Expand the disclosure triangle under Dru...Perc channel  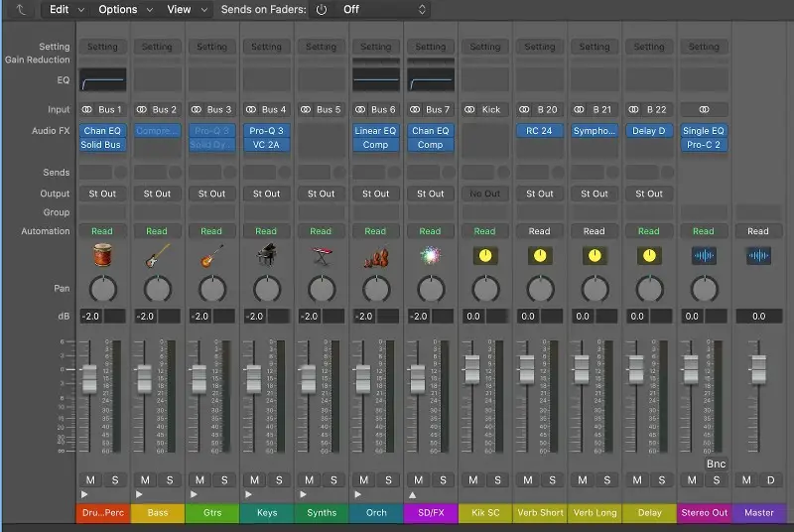coord(84,494)
